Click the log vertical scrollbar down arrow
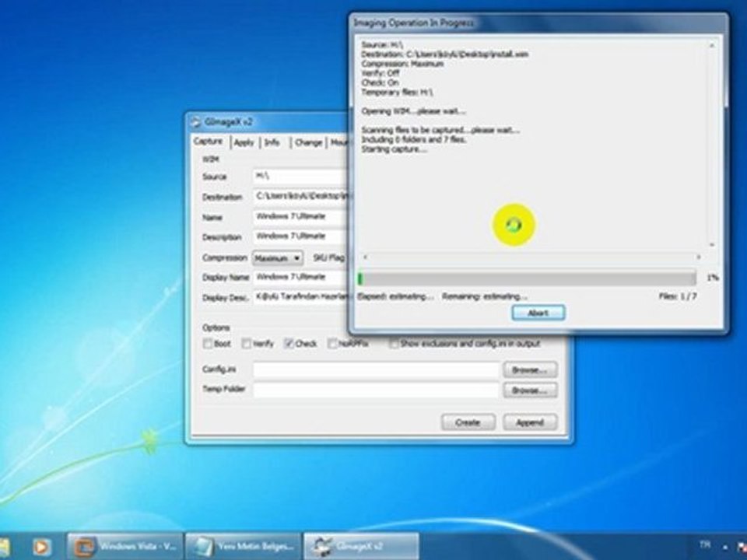Image resolution: width=747 pixels, height=560 pixels. pyautogui.click(x=712, y=245)
